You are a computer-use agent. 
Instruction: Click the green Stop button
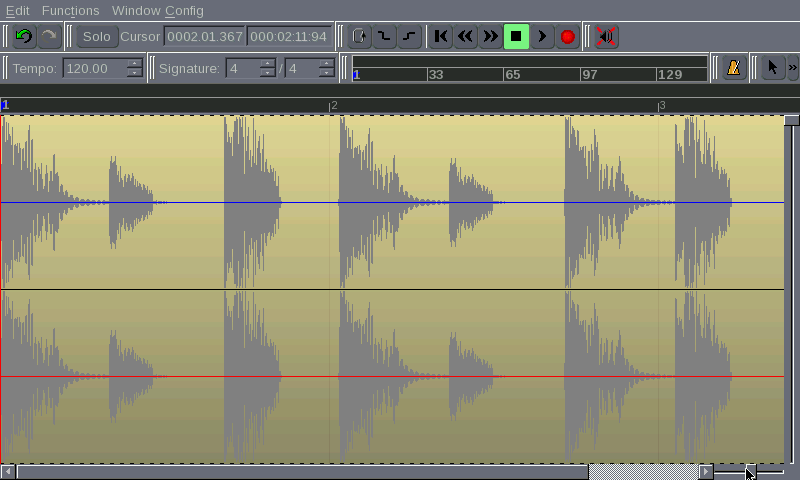[x=516, y=36]
